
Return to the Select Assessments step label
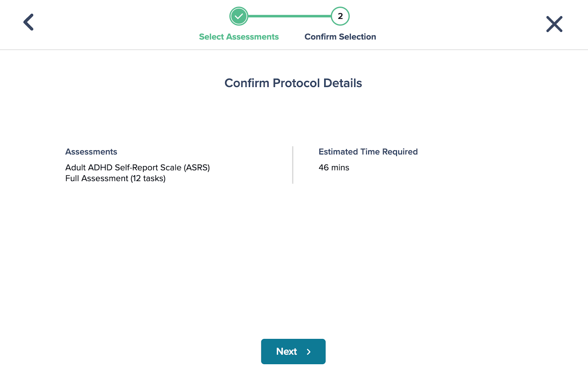[239, 37]
